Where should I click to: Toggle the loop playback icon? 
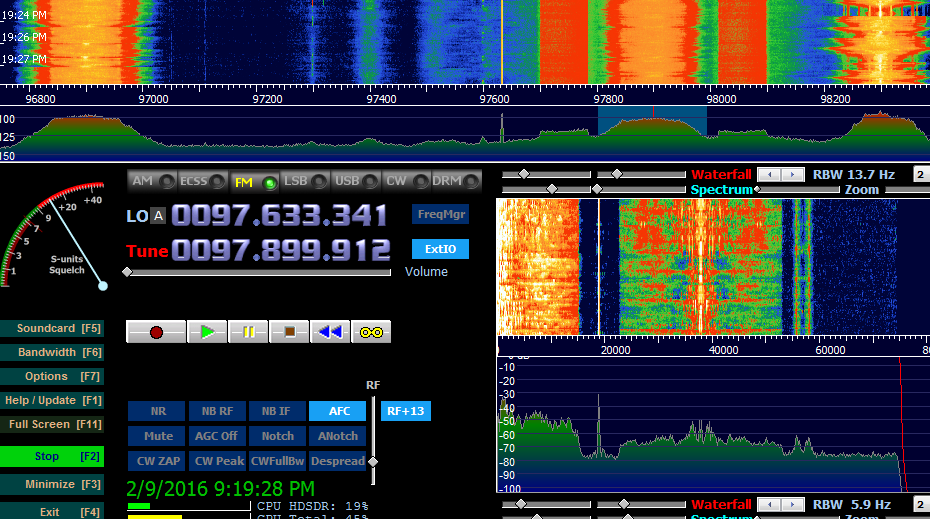tap(370, 332)
